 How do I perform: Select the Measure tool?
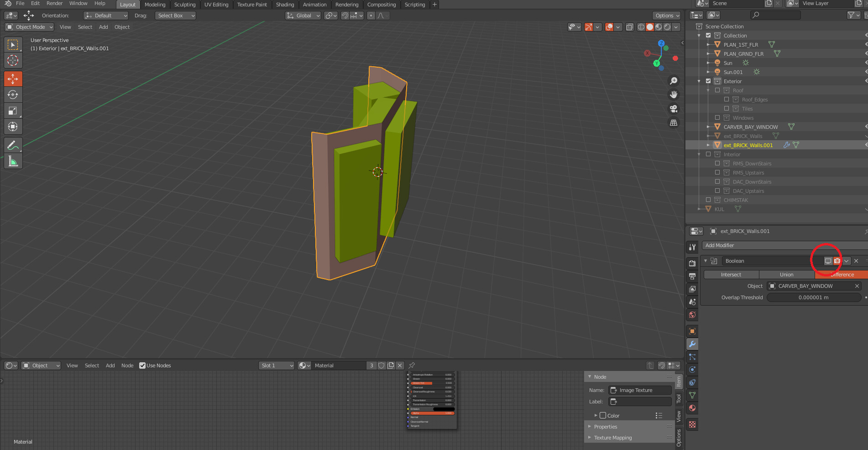pos(13,161)
